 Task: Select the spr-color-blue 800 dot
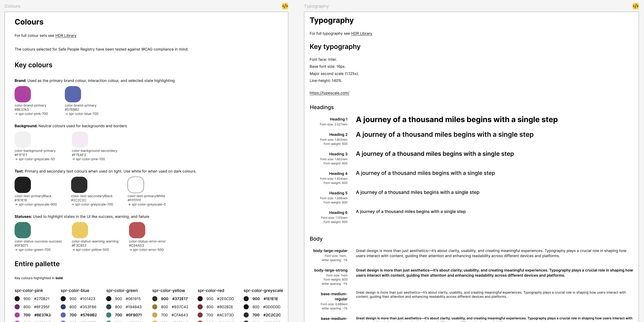pos(63,307)
